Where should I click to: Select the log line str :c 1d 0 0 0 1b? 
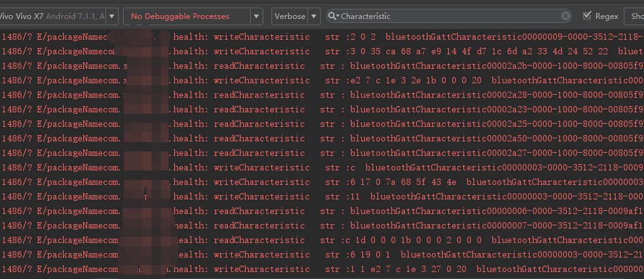322,240
